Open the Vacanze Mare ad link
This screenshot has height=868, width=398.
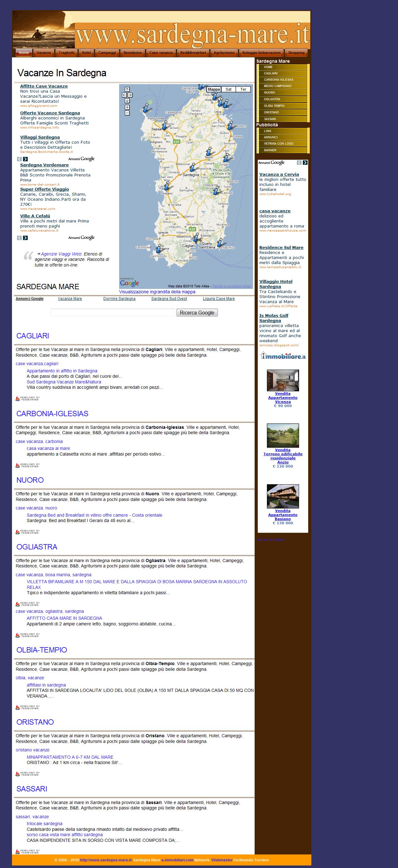[x=70, y=299]
